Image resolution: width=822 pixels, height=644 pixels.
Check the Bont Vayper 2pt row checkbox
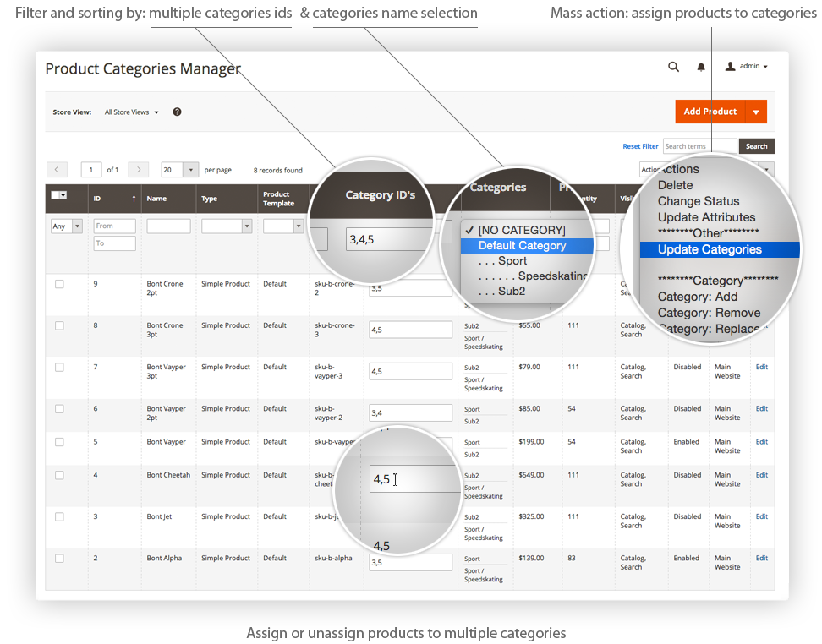click(x=59, y=409)
